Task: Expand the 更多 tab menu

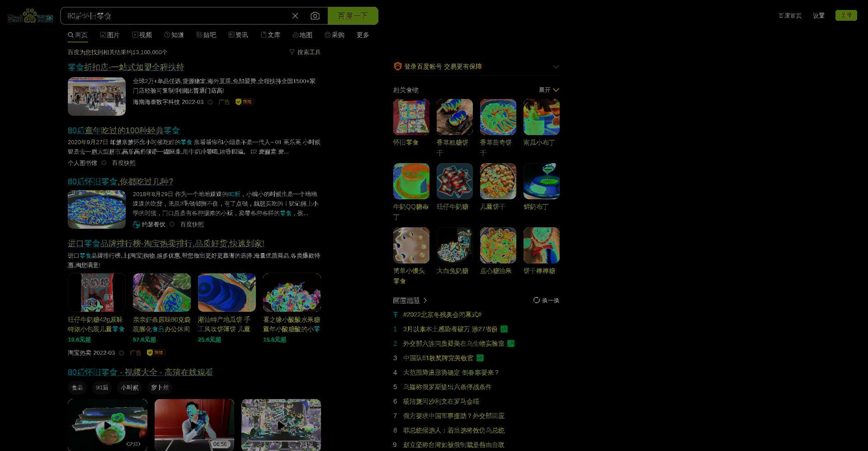Action: [x=363, y=35]
